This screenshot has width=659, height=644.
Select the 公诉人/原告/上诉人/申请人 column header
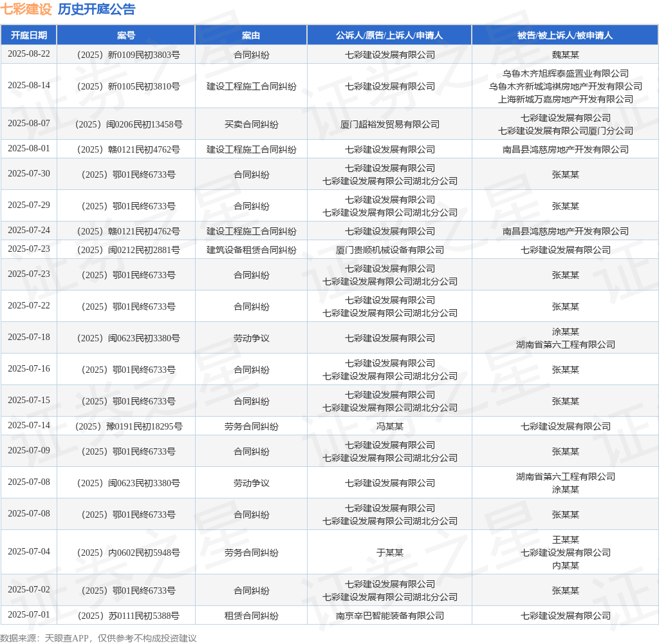pos(389,35)
